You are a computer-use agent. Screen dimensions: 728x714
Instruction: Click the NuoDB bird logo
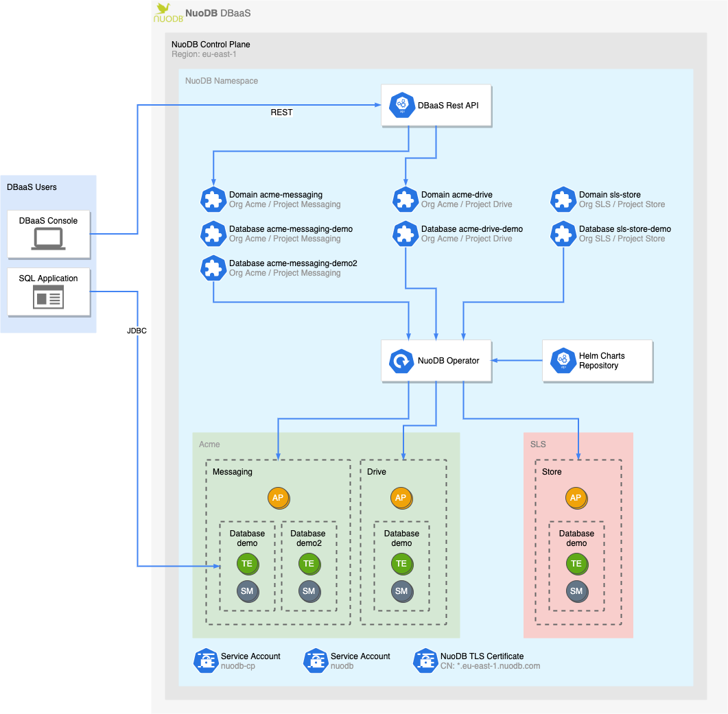click(168, 12)
